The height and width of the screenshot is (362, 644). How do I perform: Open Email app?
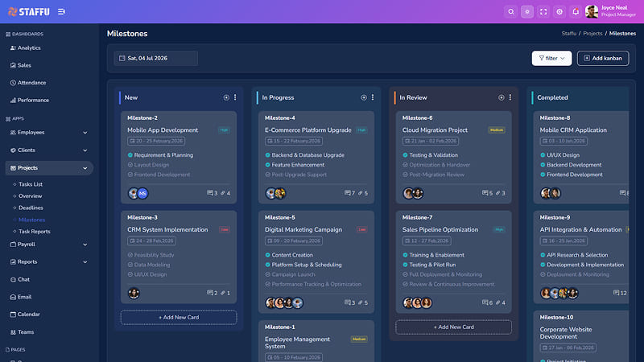(x=24, y=297)
